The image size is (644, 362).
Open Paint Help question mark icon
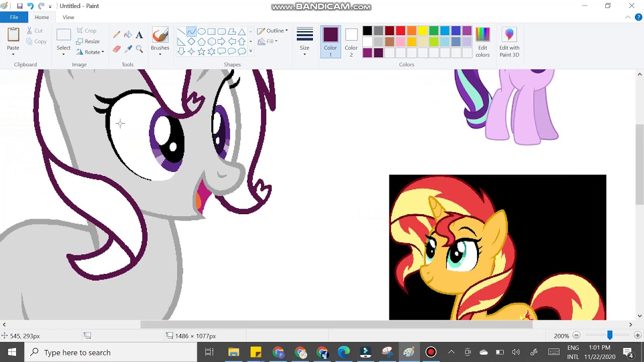(639, 17)
